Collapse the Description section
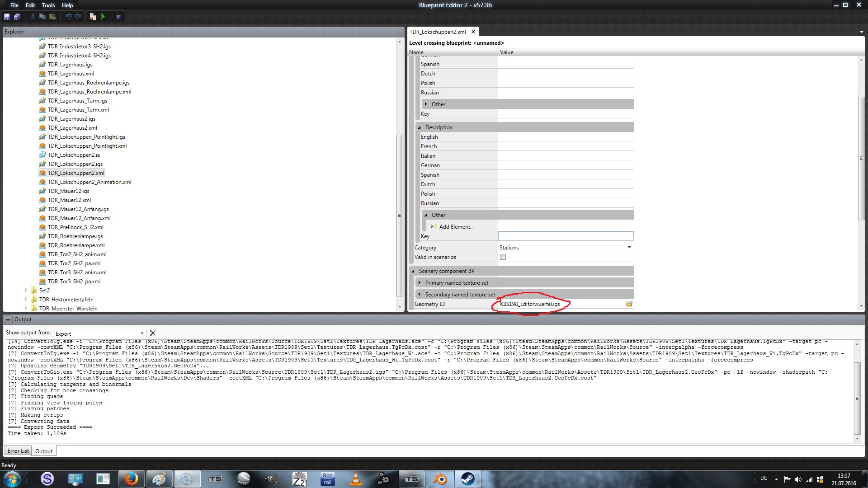Viewport: 868px width, 488px height. tap(420, 127)
